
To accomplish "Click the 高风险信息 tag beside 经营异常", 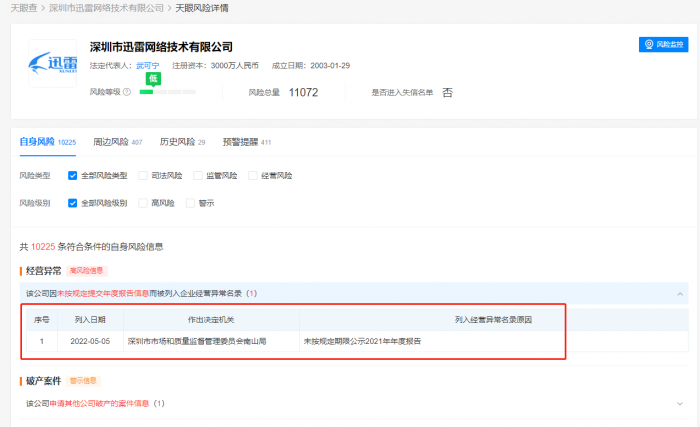I will (x=86, y=270).
